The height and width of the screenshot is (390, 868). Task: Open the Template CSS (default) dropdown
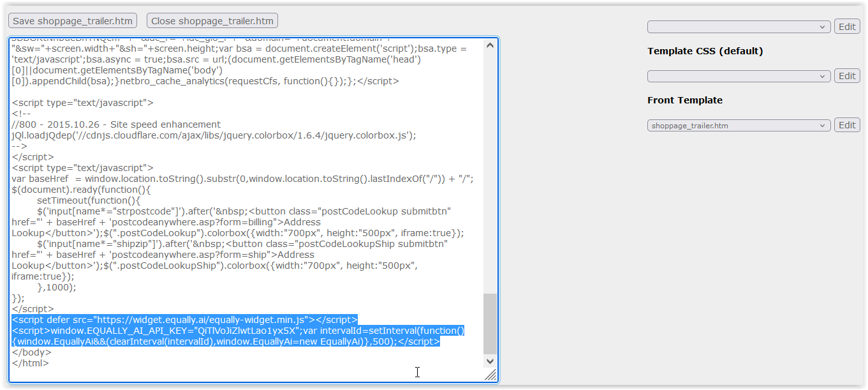click(x=739, y=76)
